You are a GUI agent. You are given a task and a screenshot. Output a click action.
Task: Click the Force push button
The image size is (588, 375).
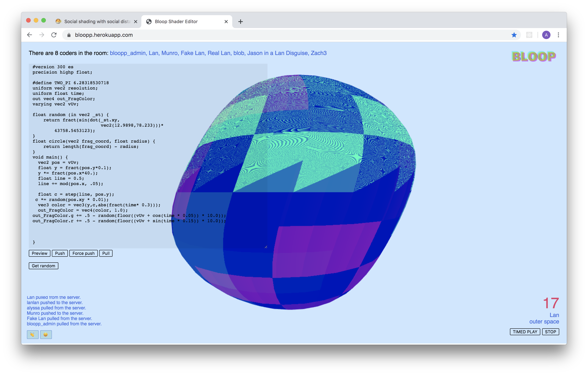pos(83,253)
